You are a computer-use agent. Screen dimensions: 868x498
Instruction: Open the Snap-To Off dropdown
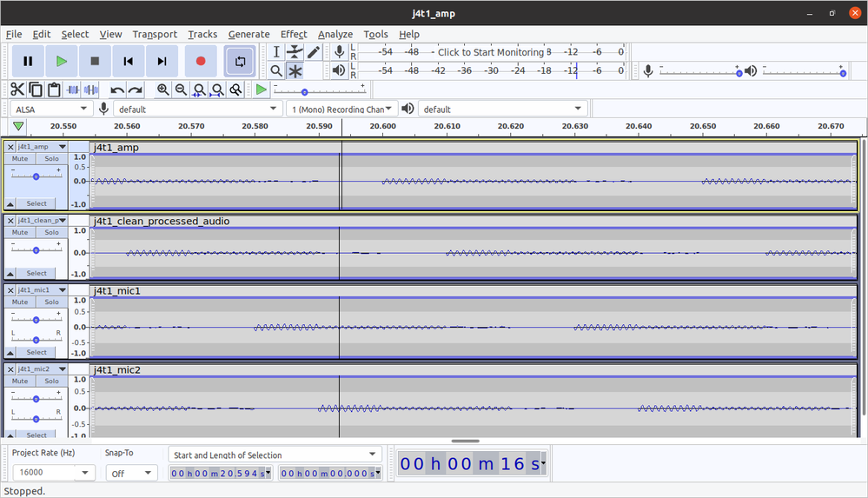click(131, 473)
